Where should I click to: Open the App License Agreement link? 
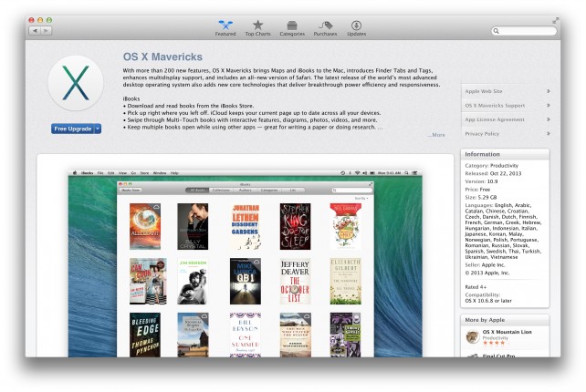point(495,119)
